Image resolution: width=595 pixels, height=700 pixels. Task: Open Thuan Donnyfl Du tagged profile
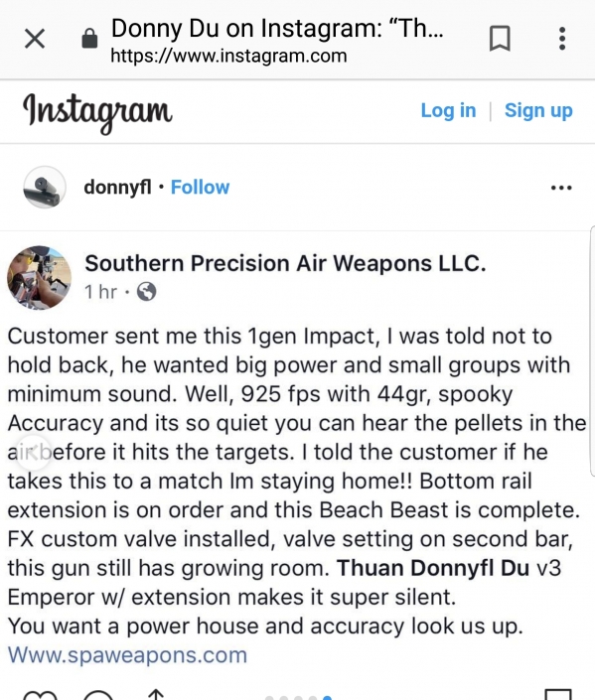pyautogui.click(x=433, y=568)
